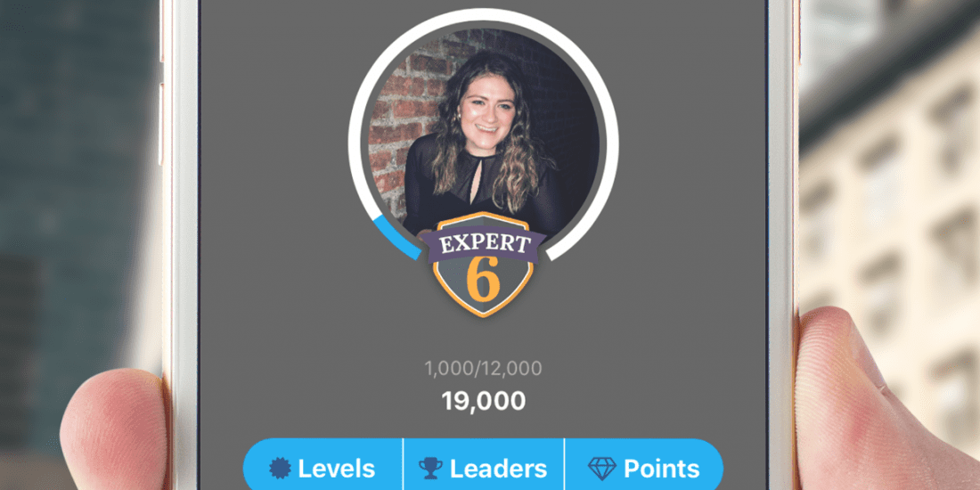This screenshot has height=490, width=980.
Task: Open the Levels tab
Action: pos(323,466)
